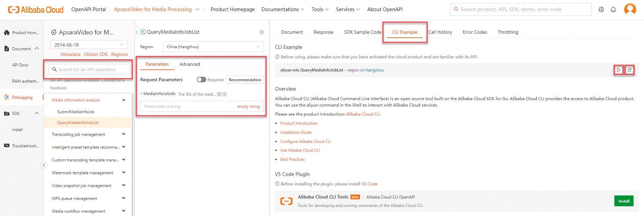Select the 2014-06-18 API version dropdown
Screen dimensions: 644x216
89,45
